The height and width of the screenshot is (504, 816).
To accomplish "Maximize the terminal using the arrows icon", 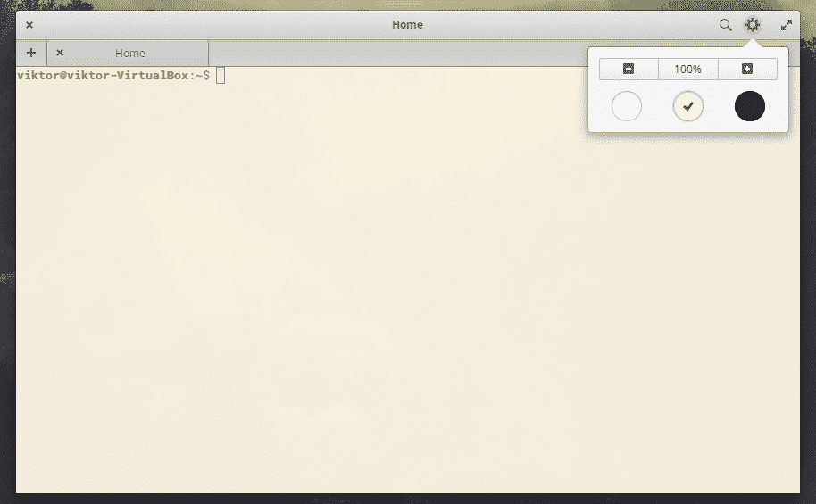I will click(787, 25).
